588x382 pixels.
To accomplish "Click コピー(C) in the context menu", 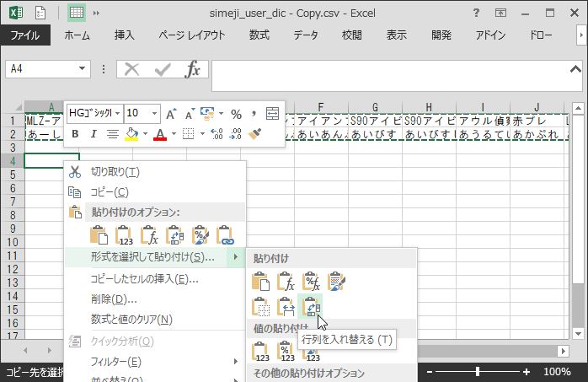I will pyautogui.click(x=155, y=192).
